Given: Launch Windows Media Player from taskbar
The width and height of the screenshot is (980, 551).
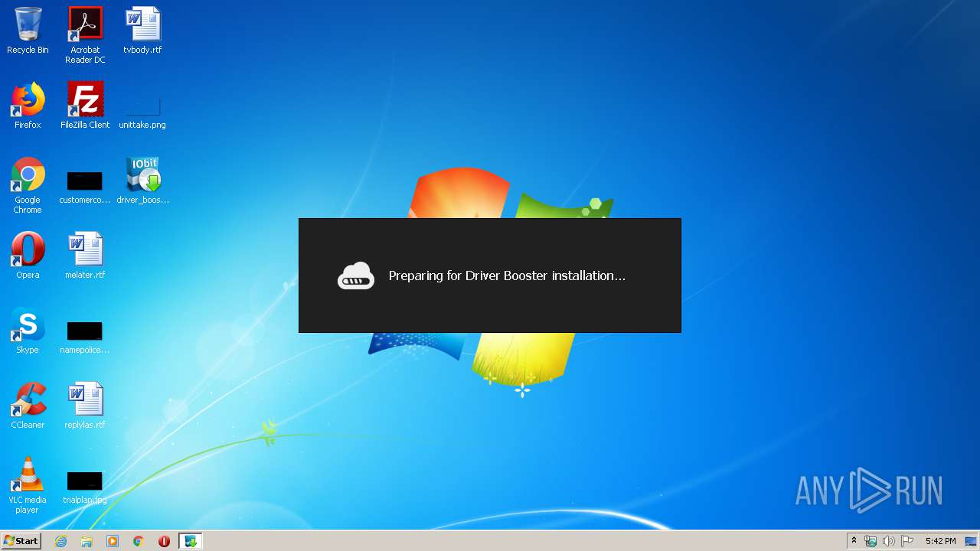Looking at the screenshot, I should [113, 541].
